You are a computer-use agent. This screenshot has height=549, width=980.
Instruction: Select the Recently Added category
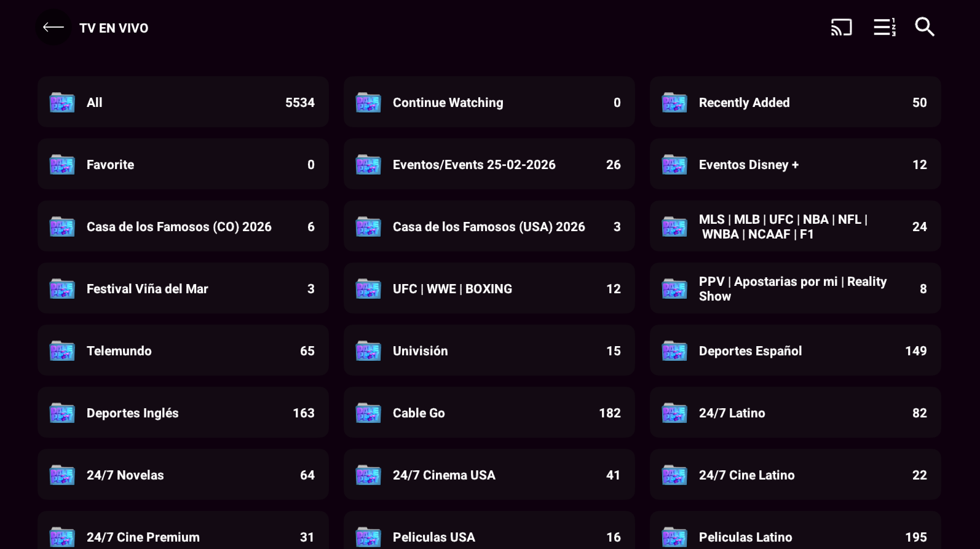tap(795, 103)
